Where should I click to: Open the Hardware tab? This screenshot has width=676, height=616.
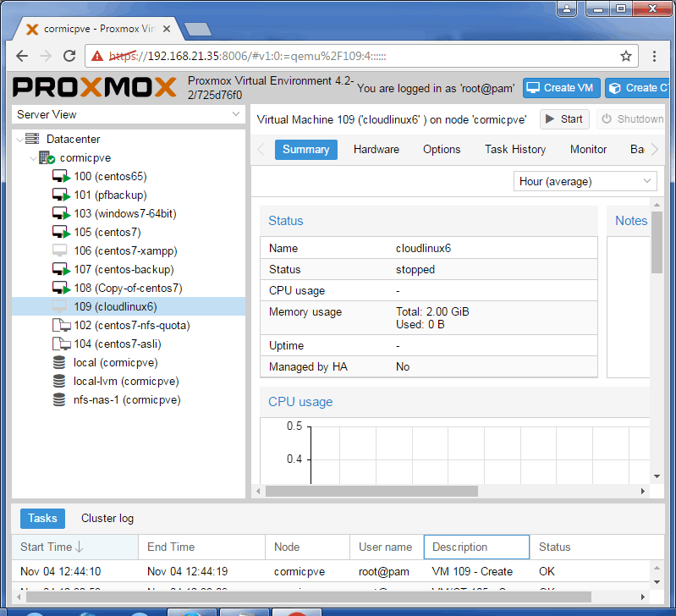[x=376, y=150]
